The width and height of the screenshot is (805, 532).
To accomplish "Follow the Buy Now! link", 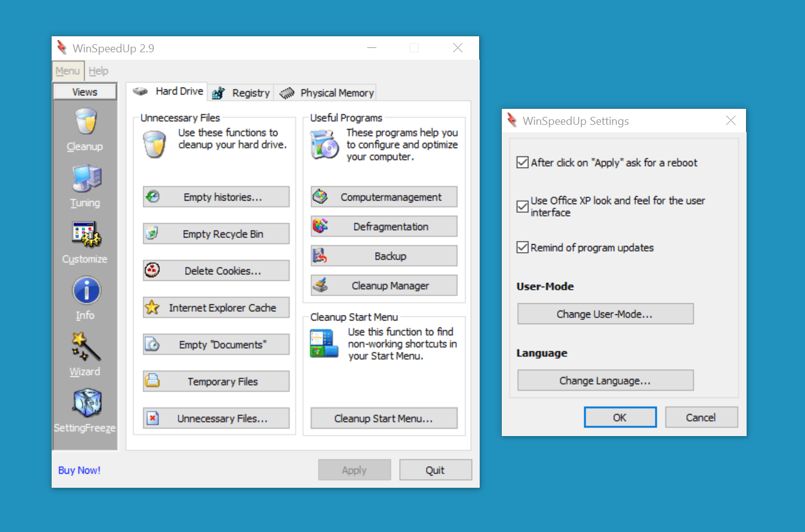I will coord(79,470).
